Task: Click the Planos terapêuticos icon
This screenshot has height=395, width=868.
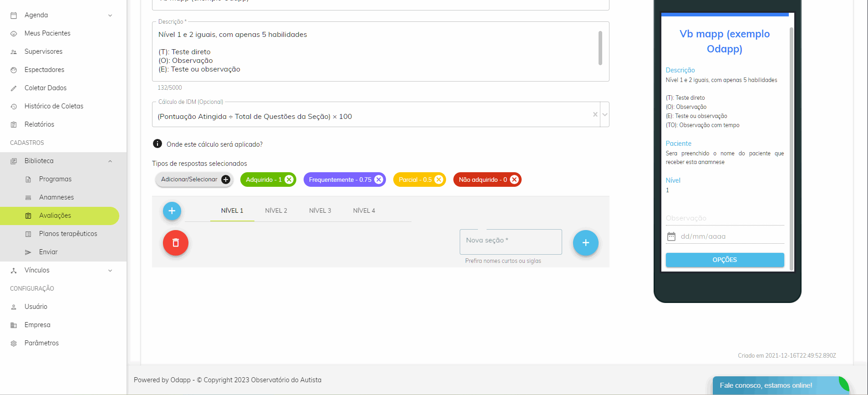Action: [28, 234]
